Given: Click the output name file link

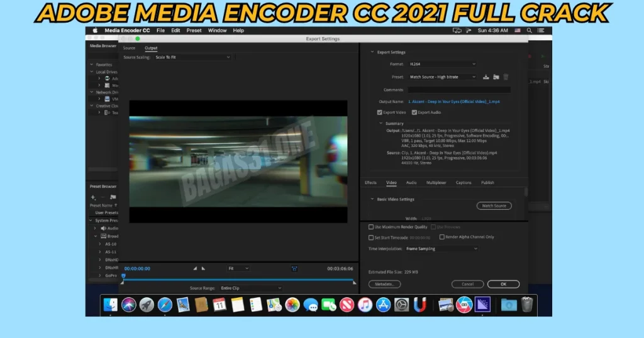Looking at the screenshot, I should 454,101.
